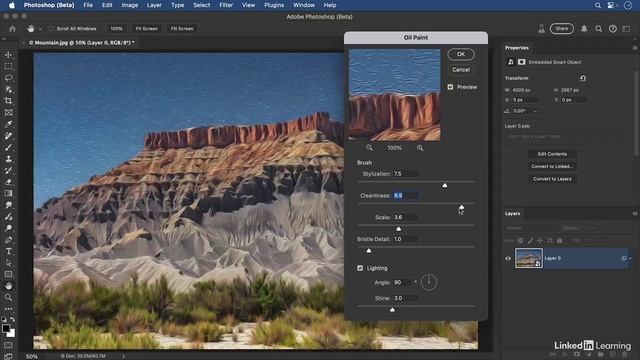Select the Rectangular Marquee tool
640x360 pixels.
[9, 66]
